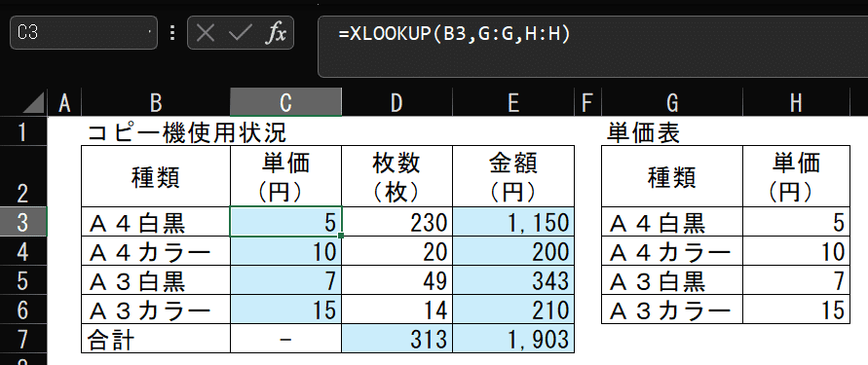Select row 4 header

(23, 252)
